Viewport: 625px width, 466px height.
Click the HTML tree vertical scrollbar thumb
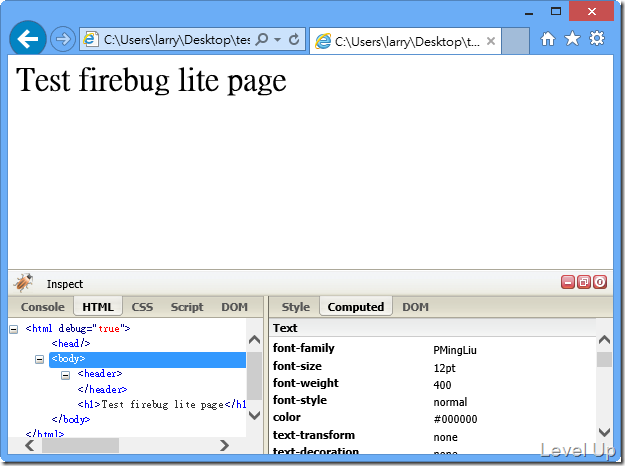(x=254, y=376)
